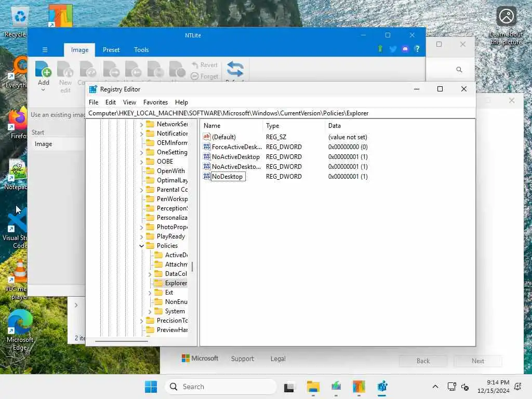Viewport: 532px width, 399px height.
Task: Open the NTLite hamburger menu
Action: (45, 50)
